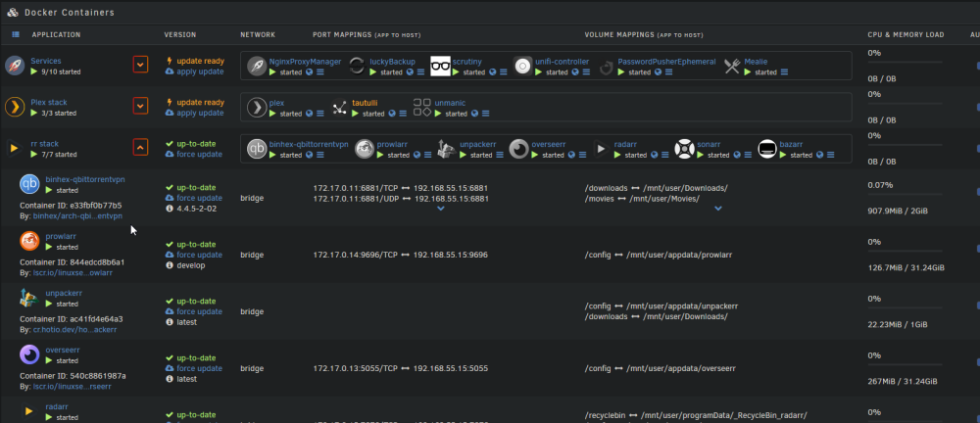The height and width of the screenshot is (423, 980).
Task: Click the qb icon in rr stack preview bar
Action: 257,149
